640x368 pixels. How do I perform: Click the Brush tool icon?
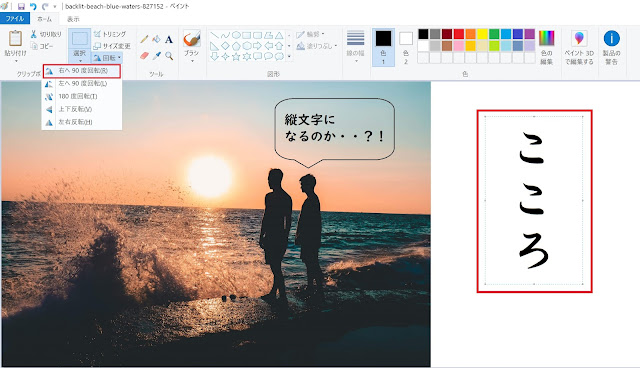point(191,39)
